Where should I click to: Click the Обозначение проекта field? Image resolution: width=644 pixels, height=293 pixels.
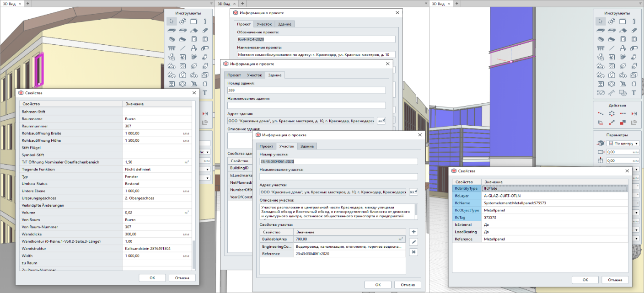click(x=316, y=39)
